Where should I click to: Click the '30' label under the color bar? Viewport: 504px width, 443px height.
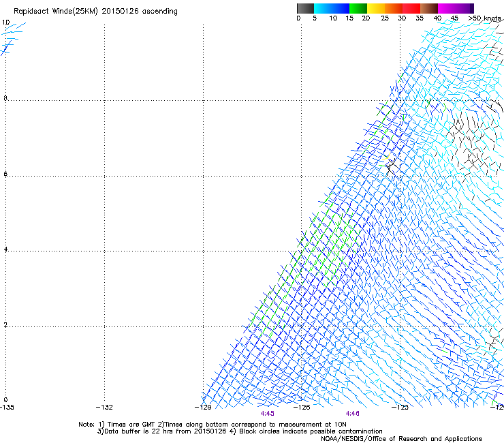point(402,18)
